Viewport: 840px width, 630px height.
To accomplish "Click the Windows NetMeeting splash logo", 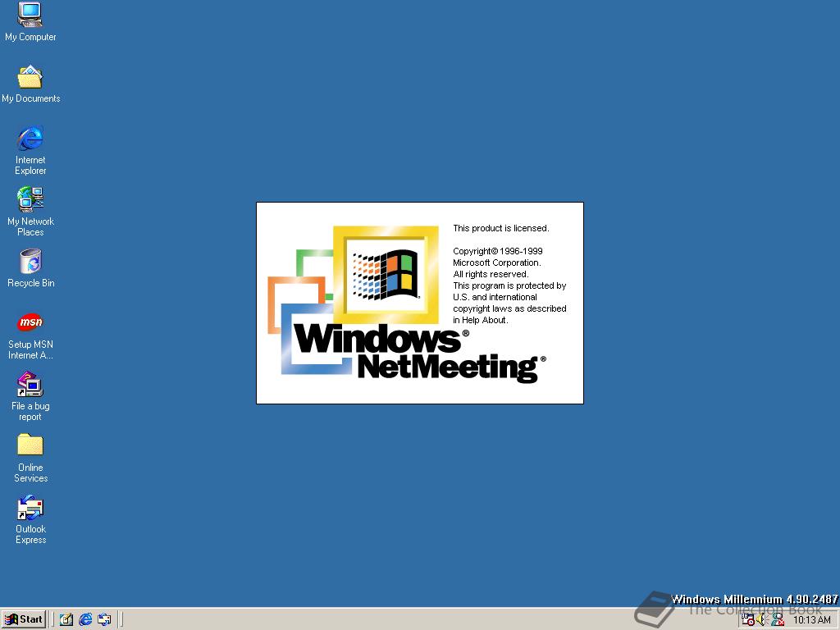I will 407,304.
